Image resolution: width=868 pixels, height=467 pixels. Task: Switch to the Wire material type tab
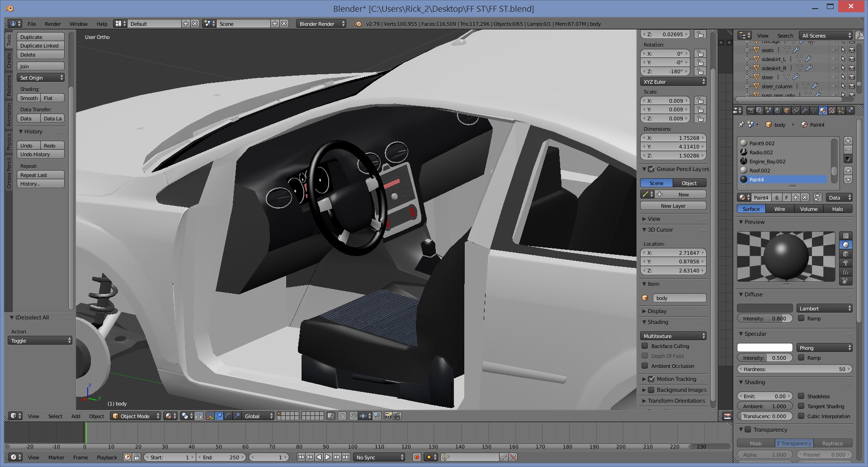779,209
